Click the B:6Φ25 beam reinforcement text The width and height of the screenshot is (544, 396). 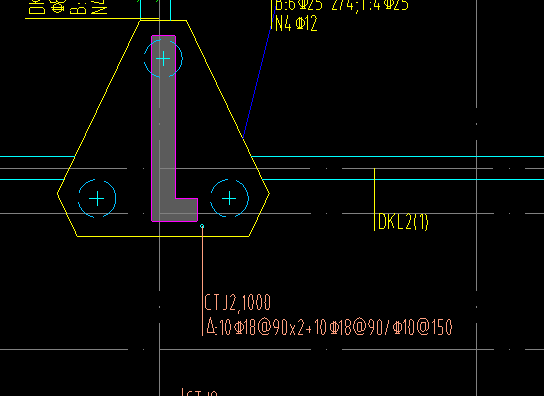click(342, 5)
